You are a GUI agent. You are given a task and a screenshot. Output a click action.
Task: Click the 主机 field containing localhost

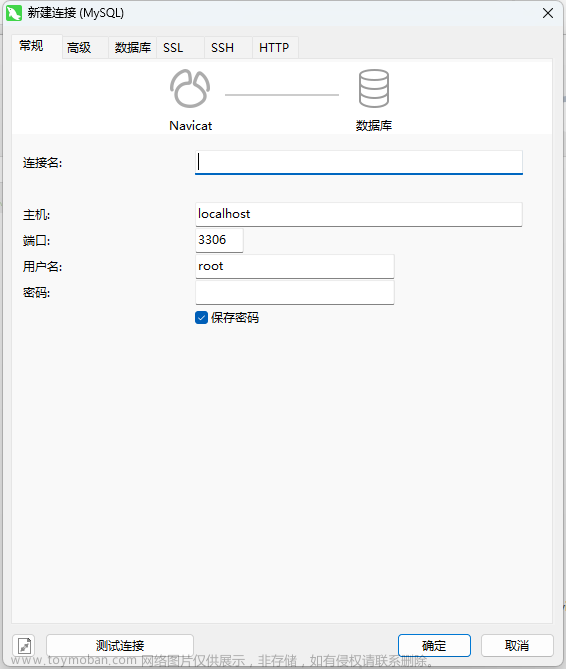point(359,214)
